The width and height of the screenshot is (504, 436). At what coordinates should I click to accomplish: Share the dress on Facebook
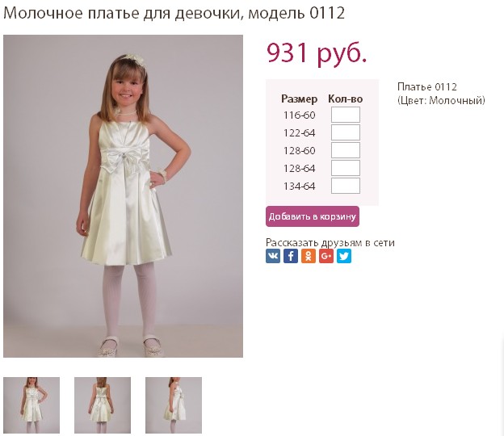coord(291,256)
